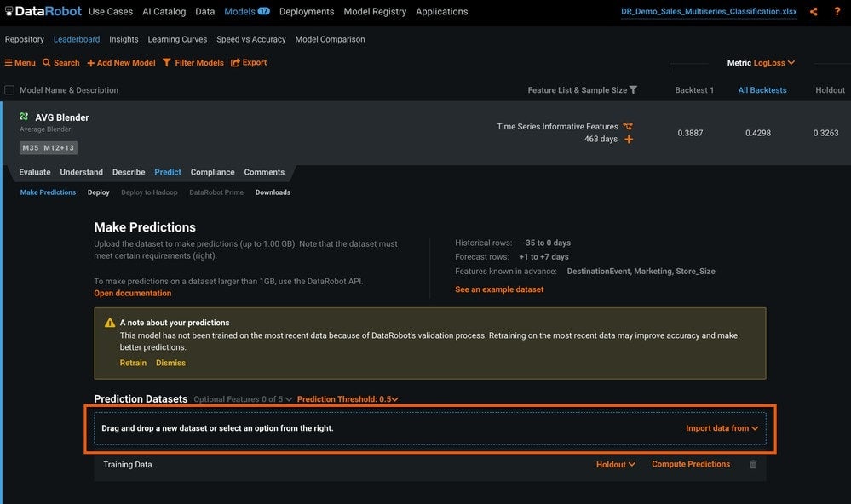Open Prediction Threshold 0.5 dropdown

[x=348, y=399]
